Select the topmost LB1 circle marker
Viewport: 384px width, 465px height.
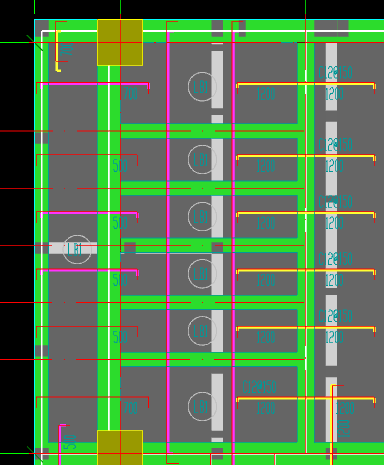tap(202, 87)
